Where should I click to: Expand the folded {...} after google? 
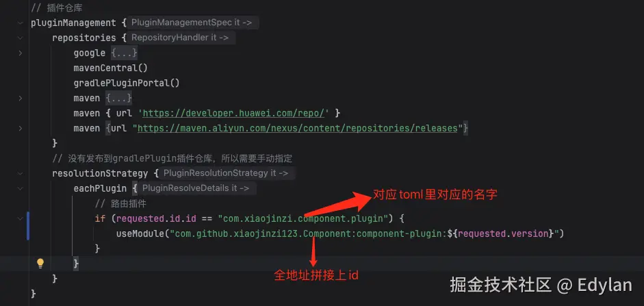[x=124, y=53]
